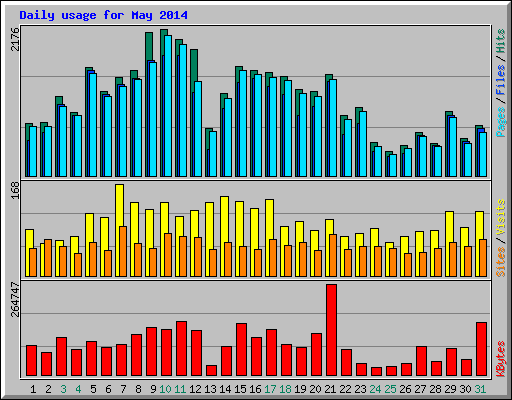Click the red KBytes bar for day 13
Viewport: 512px width, 400px height.
211,371
